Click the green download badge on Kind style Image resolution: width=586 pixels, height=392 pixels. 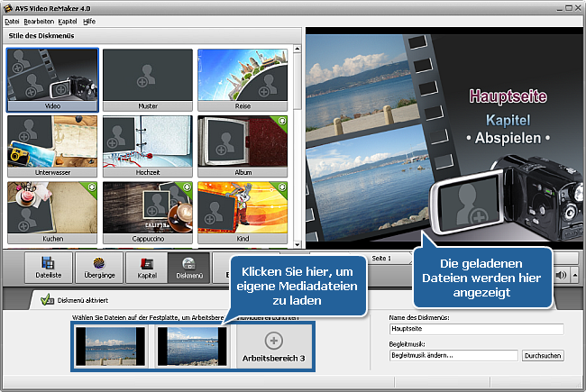tap(283, 187)
